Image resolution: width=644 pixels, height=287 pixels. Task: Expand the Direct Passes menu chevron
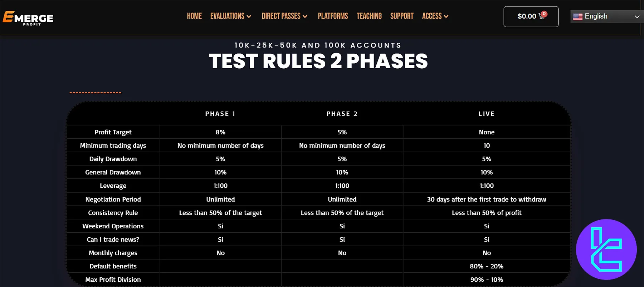(x=305, y=16)
